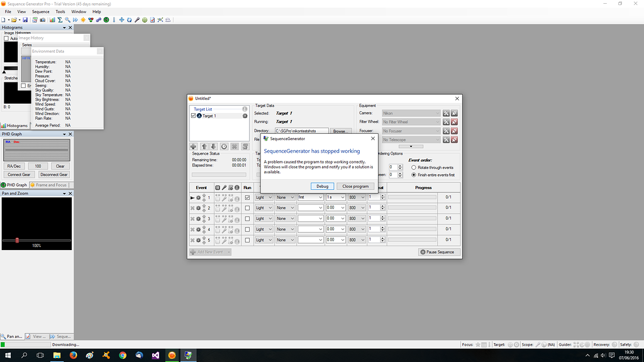644x362 pixels.
Task: Open the frame type dropdown on Event 1
Action: pyautogui.click(x=264, y=197)
